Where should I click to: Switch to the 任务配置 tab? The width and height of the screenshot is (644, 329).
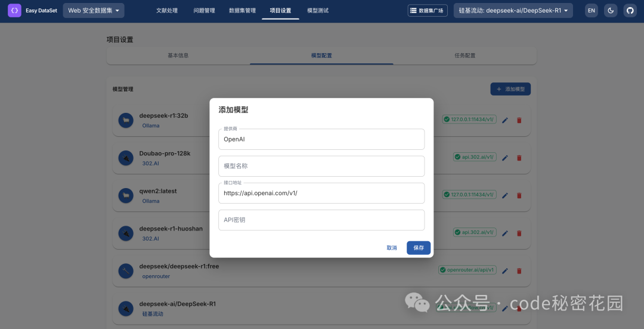[465, 56]
